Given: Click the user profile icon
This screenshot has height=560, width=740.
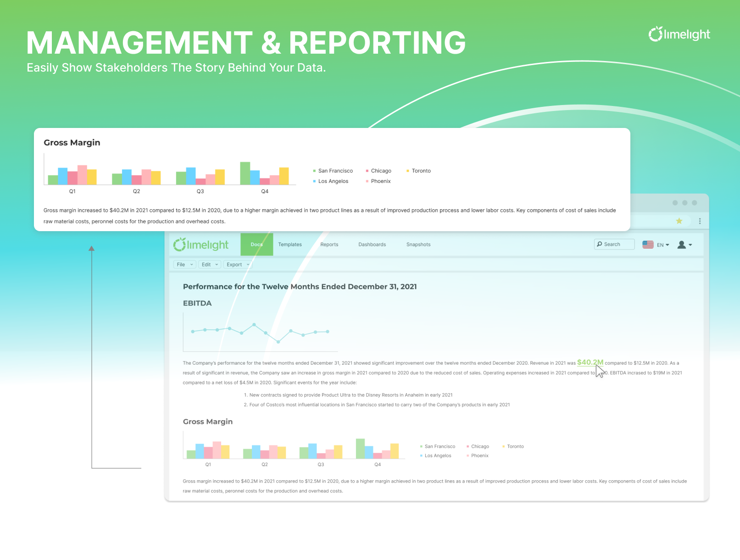Looking at the screenshot, I should [682, 244].
